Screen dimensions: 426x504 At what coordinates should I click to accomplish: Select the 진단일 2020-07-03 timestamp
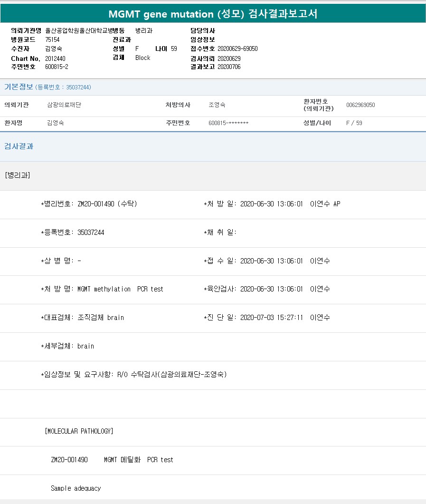271,318
